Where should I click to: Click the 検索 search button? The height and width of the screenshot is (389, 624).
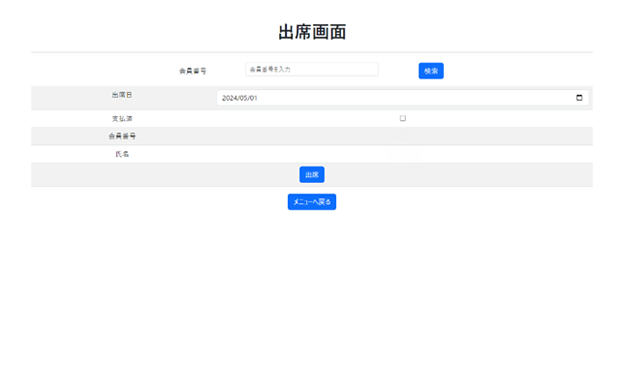pyautogui.click(x=431, y=71)
